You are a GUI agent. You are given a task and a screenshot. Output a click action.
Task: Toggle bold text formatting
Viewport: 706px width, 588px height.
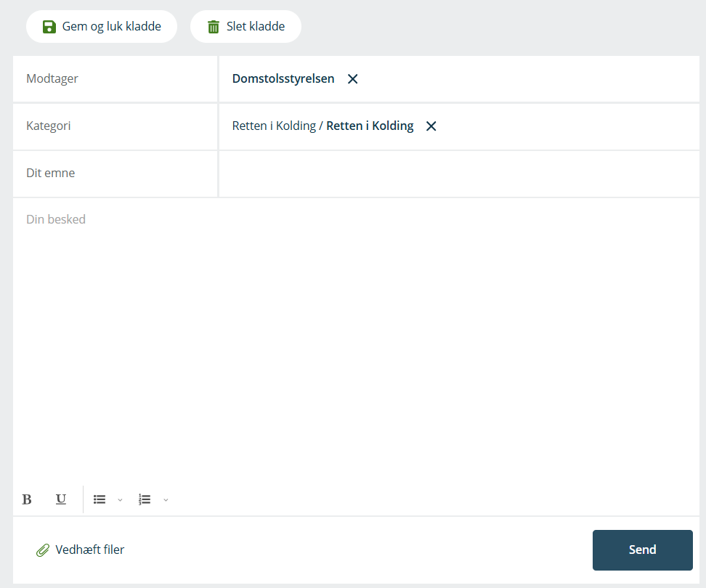[x=27, y=499]
